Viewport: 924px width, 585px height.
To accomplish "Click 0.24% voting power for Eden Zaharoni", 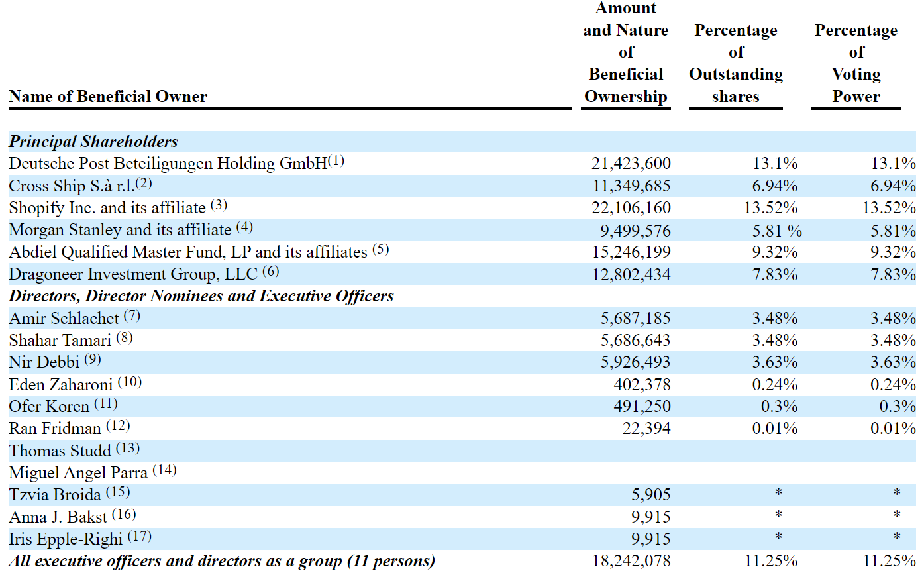I will [894, 385].
